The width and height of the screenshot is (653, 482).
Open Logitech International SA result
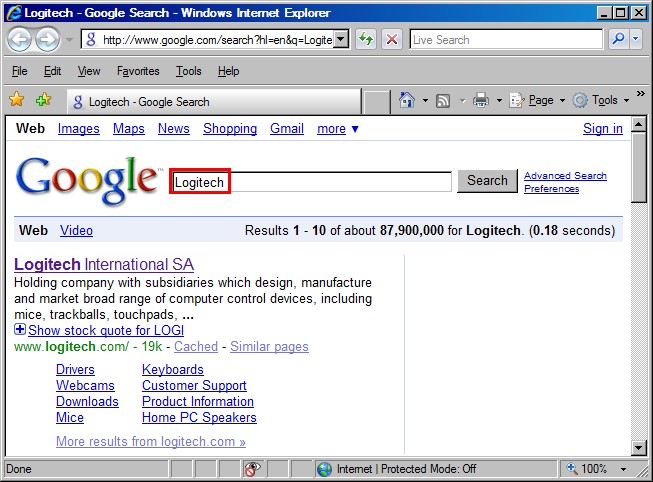pyautogui.click(x=104, y=265)
